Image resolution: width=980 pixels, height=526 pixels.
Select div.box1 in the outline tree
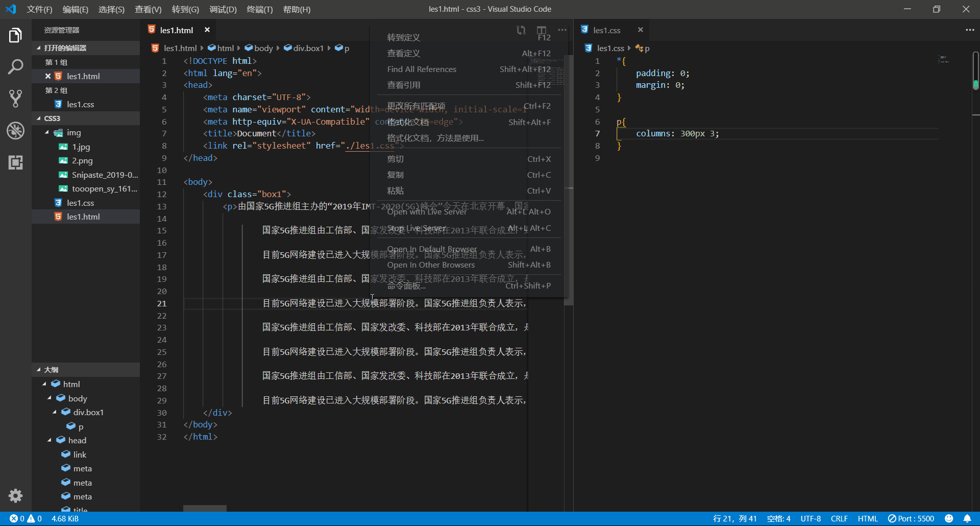88,412
